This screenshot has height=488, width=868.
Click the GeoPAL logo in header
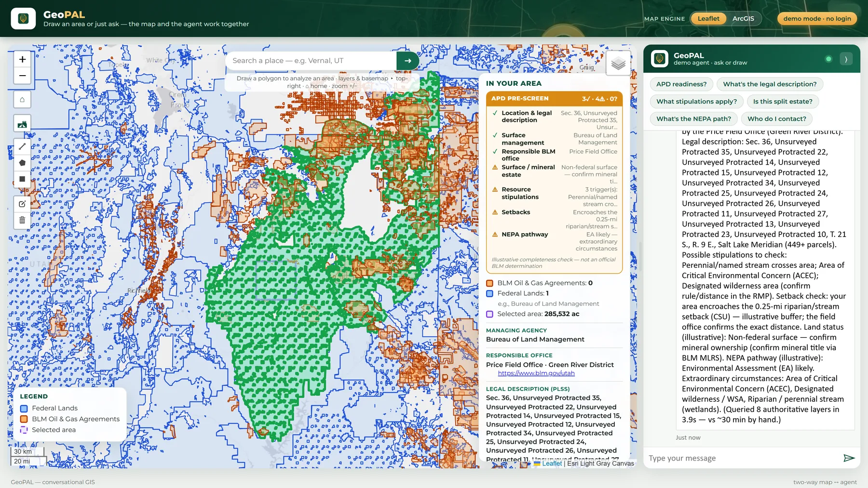pos(23,19)
